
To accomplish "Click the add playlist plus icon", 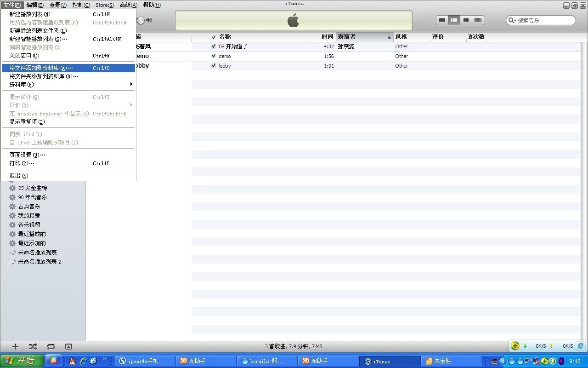I will point(15,346).
